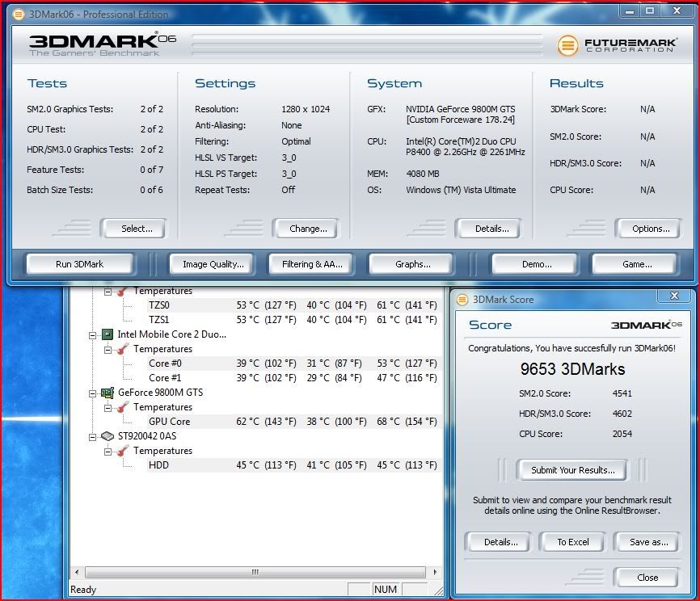Click the right scroll arrow
Viewport: 700px width, 601px height.
pos(435,572)
